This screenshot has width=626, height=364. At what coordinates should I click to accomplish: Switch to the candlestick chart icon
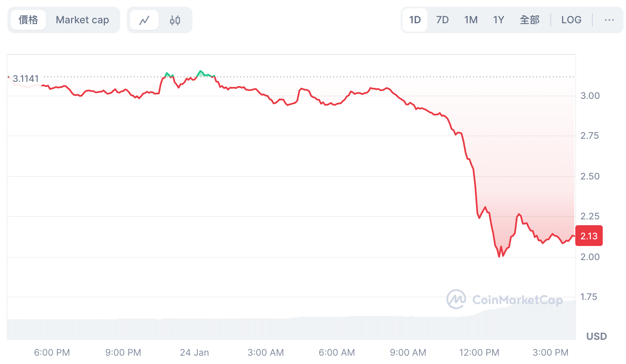175,20
